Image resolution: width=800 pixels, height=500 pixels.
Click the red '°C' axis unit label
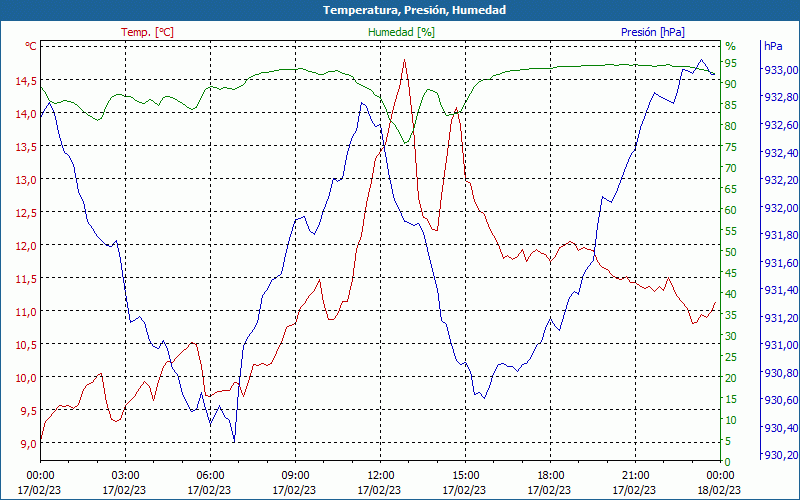point(31,46)
